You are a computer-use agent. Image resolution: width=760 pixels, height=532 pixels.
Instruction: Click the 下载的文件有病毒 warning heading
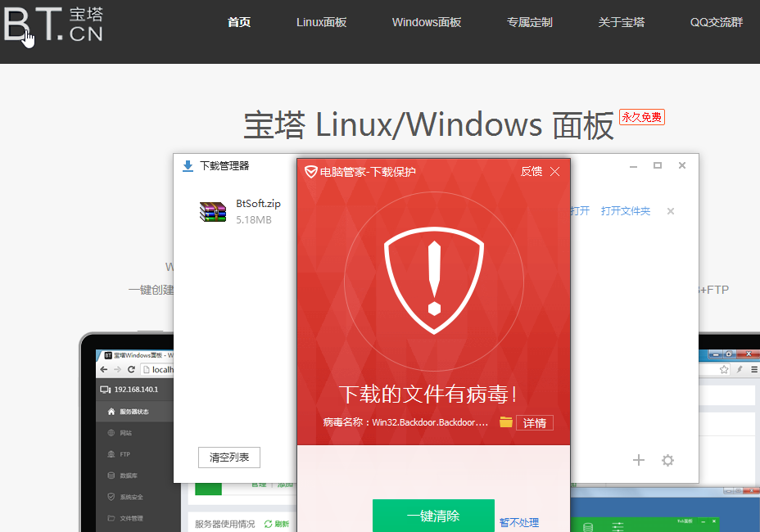pyautogui.click(x=428, y=394)
